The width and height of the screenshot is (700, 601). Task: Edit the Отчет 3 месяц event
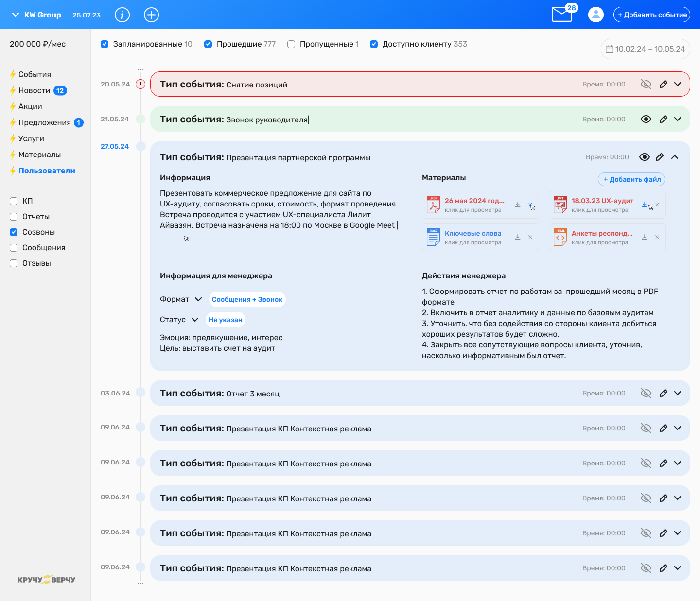tap(663, 393)
